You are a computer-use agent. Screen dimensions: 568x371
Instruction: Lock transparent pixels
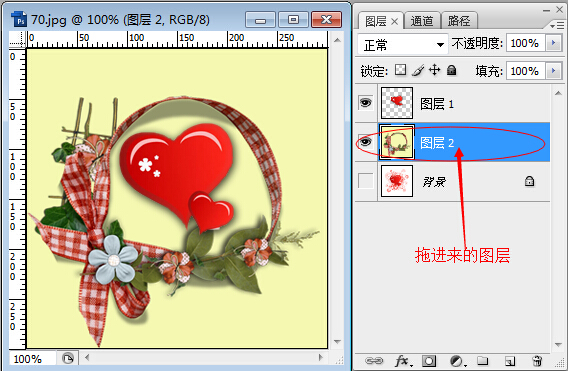coord(400,70)
